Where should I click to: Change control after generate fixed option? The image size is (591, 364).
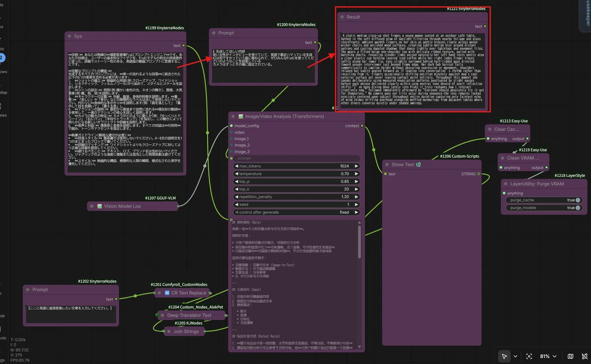[x=296, y=212]
